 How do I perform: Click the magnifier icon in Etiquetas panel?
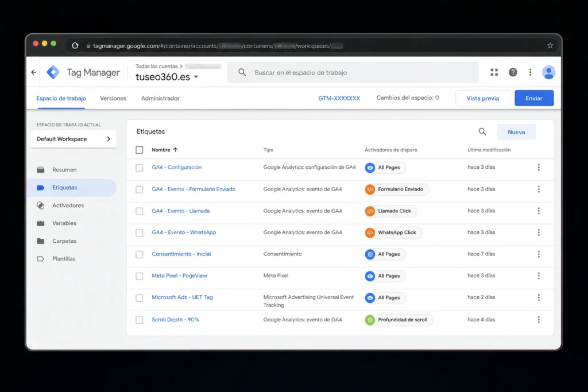[x=482, y=131]
